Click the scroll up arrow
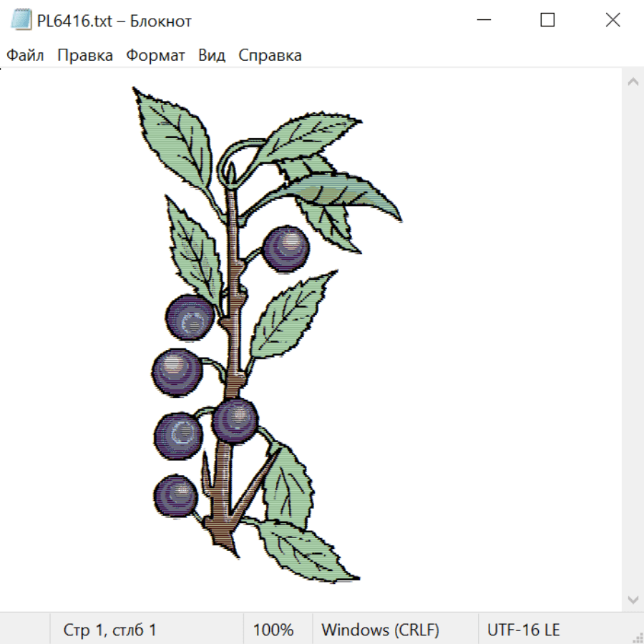644x644 pixels. [x=633, y=82]
